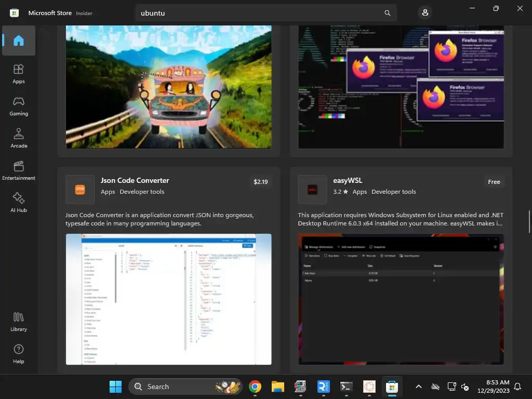The image size is (532, 399).
Task: Click the OneDrive cloud tray icon
Action: pos(435,387)
